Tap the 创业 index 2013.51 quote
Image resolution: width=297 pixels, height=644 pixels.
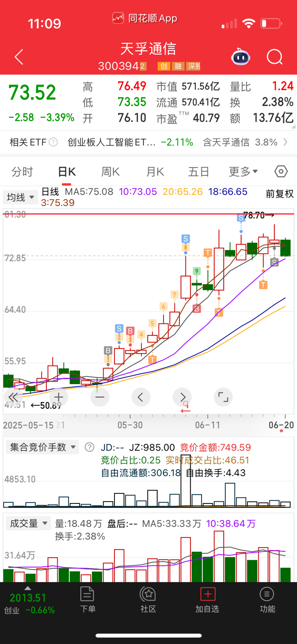(x=28, y=598)
